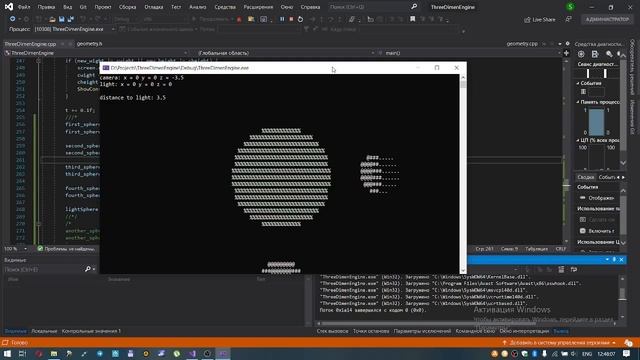This screenshot has height=360, width=640.
Task: Open the ThreeDimenEngine project scope dropdown
Action: point(96,53)
